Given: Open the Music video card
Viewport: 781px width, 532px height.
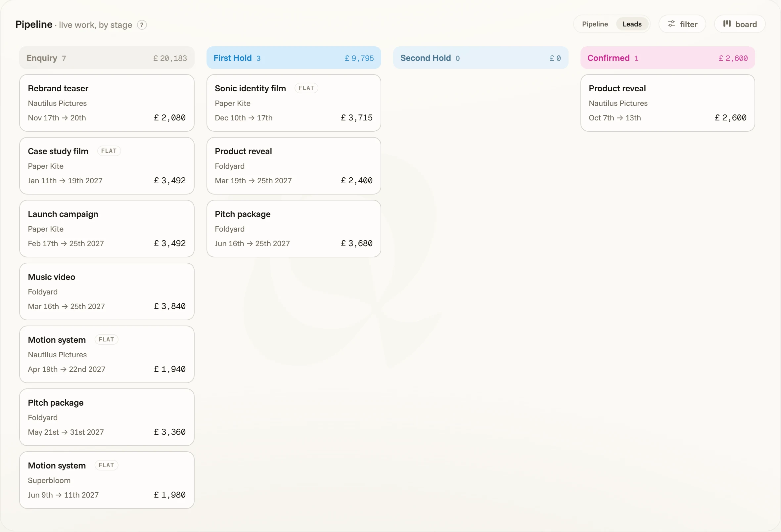Looking at the screenshot, I should click(x=107, y=291).
